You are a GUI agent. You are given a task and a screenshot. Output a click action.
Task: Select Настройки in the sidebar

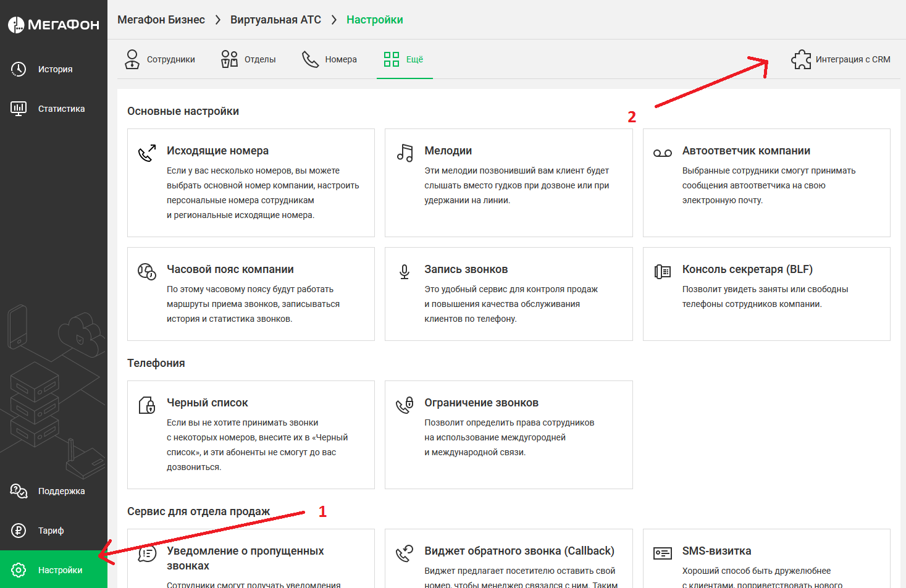(x=54, y=569)
